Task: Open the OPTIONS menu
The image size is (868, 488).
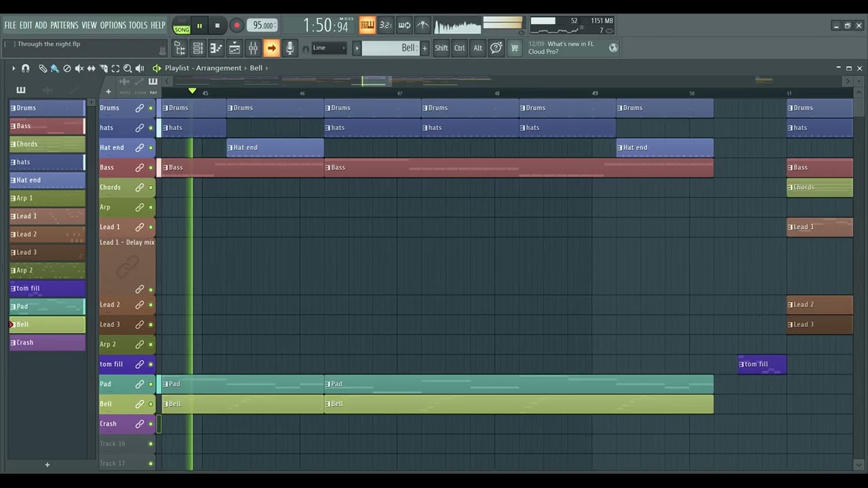Action: tap(113, 25)
